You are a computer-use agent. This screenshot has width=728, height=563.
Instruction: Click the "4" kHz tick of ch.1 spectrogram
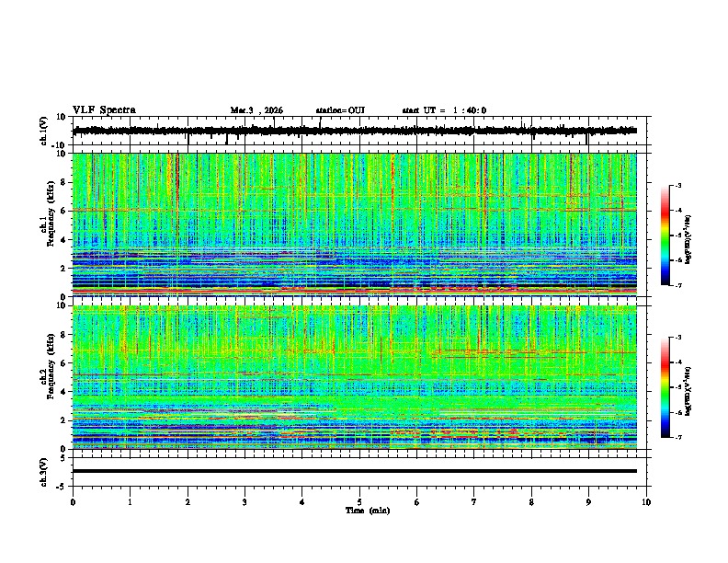(x=63, y=240)
